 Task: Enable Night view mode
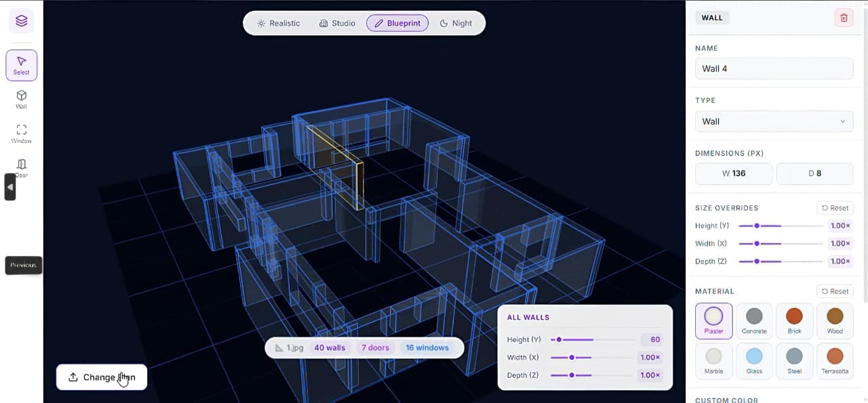click(456, 23)
